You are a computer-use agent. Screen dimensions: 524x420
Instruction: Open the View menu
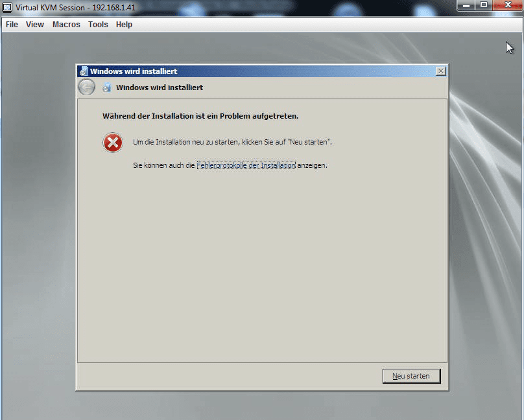35,25
